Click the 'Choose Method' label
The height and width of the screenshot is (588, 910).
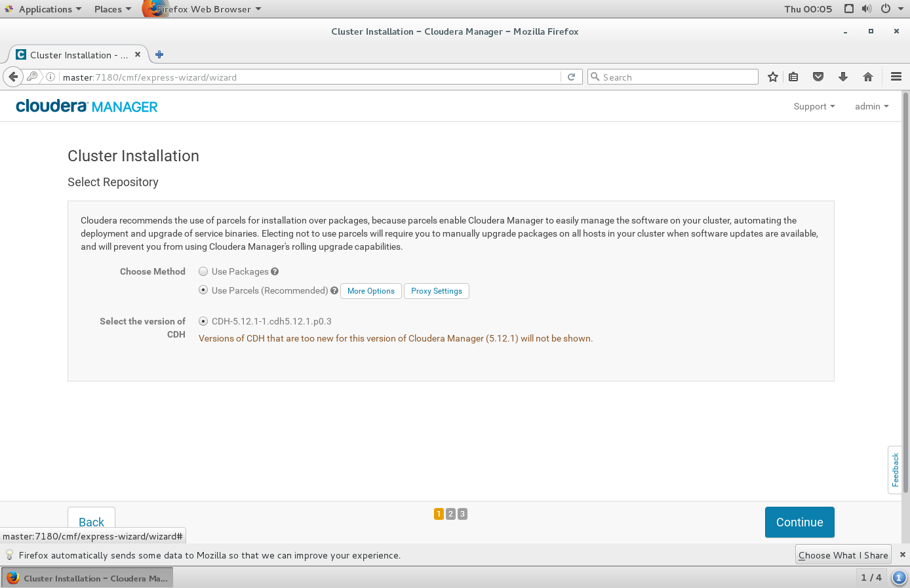click(153, 271)
